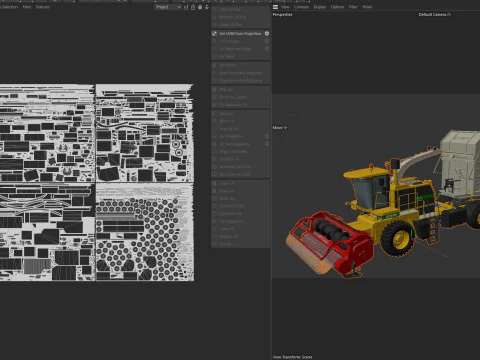Run Set UVW from Projection command
The width and height of the screenshot is (480, 360).
click(240, 34)
